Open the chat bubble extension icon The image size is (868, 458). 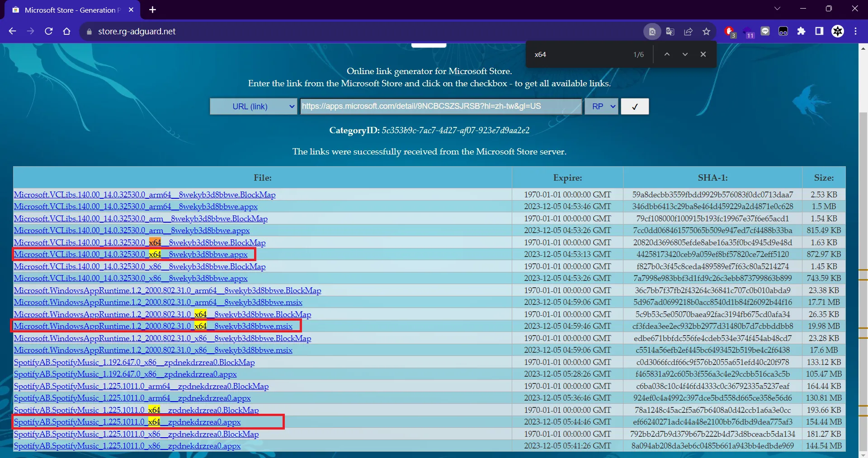765,31
